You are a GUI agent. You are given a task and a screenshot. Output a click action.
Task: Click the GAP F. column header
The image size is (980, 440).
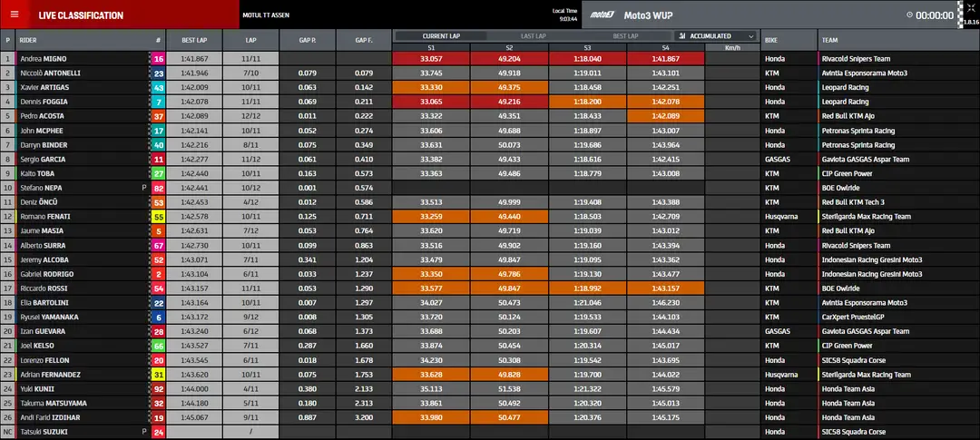(364, 40)
